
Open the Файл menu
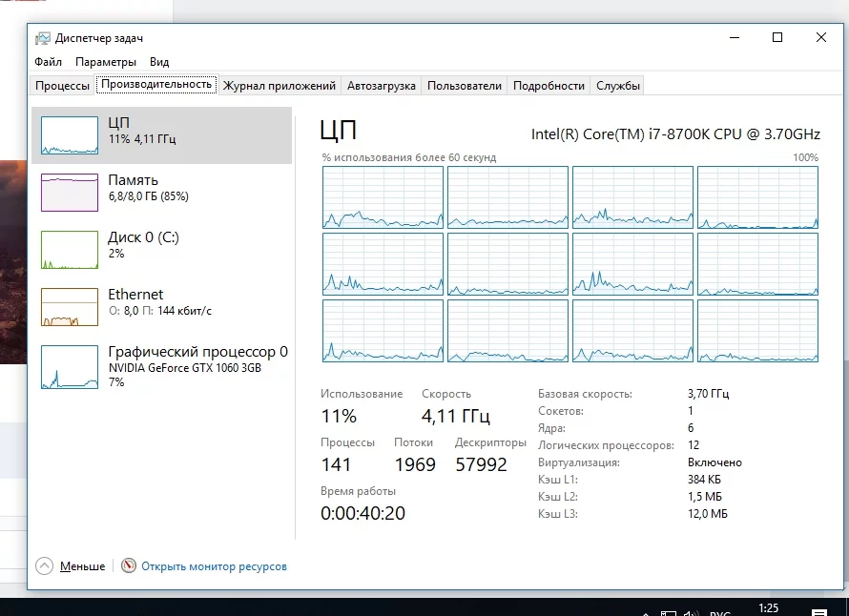(48, 62)
